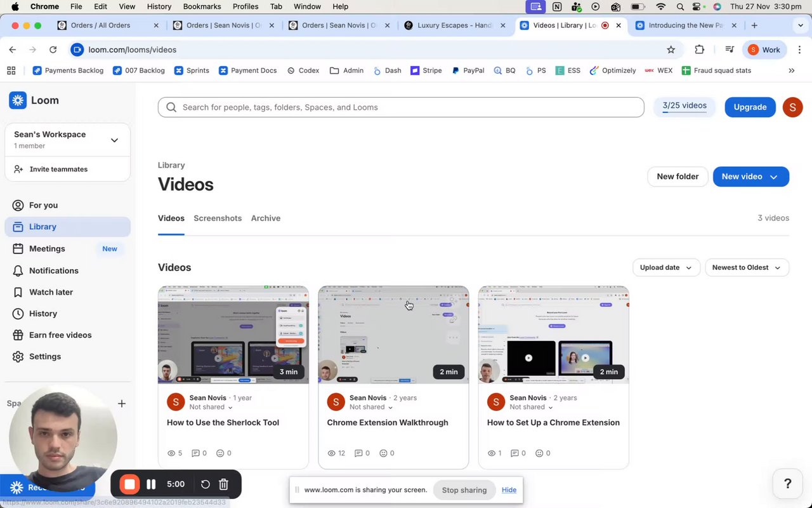Switch to the Orders / All Orders browser tab
This screenshot has height=508, width=812.
pos(107,25)
